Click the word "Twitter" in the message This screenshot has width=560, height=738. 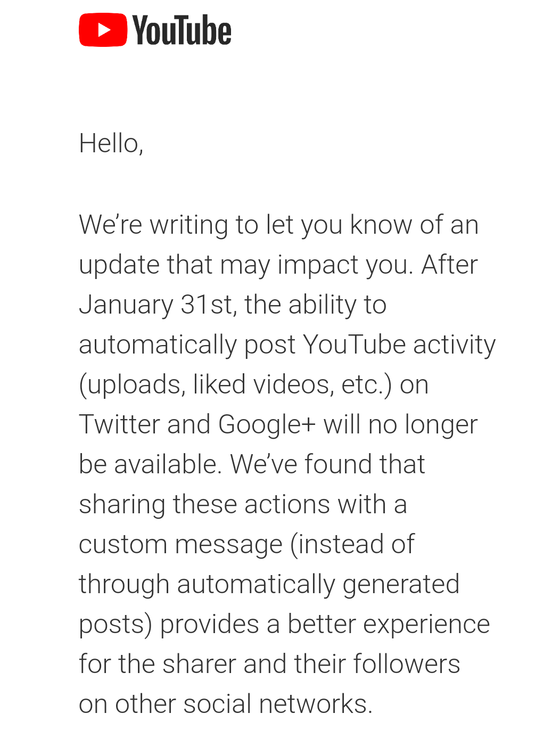119,424
